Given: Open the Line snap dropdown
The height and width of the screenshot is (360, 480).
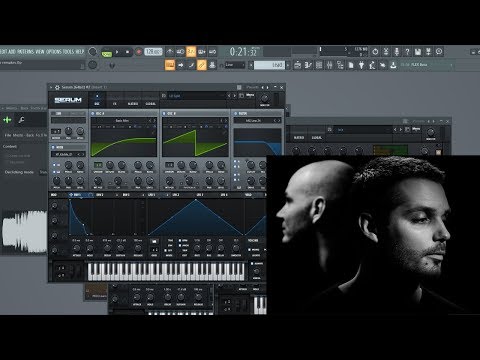Looking at the screenshot, I should 235,65.
